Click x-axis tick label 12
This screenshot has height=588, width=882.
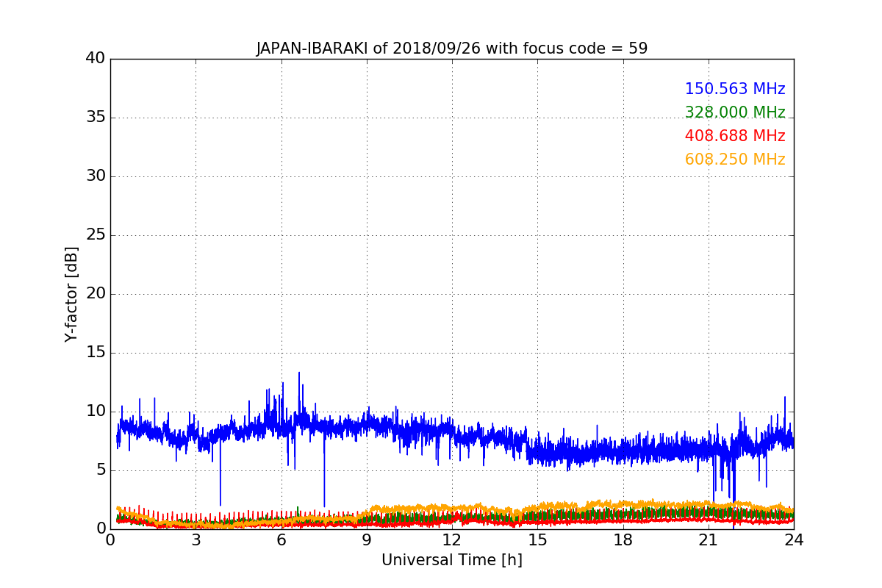coord(452,540)
